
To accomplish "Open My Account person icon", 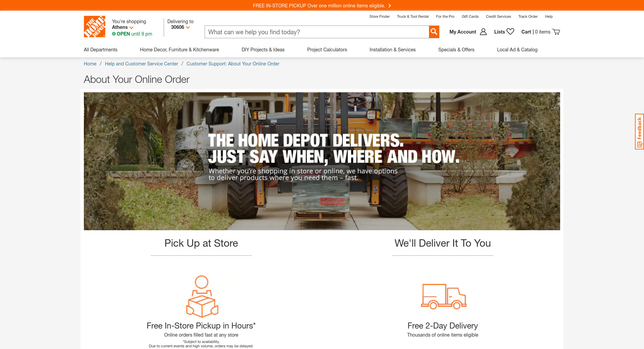I will pyautogui.click(x=483, y=32).
